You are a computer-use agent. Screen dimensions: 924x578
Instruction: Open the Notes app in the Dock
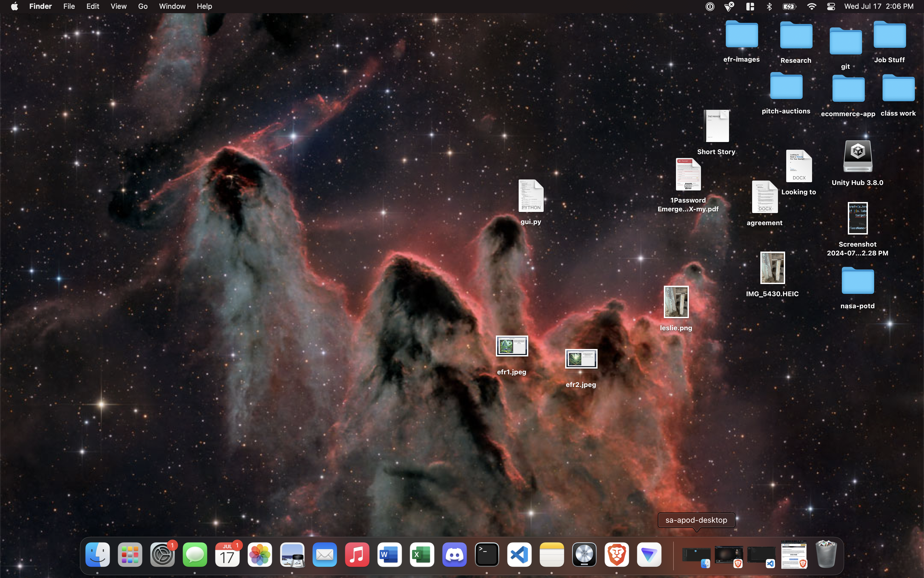coord(552,554)
